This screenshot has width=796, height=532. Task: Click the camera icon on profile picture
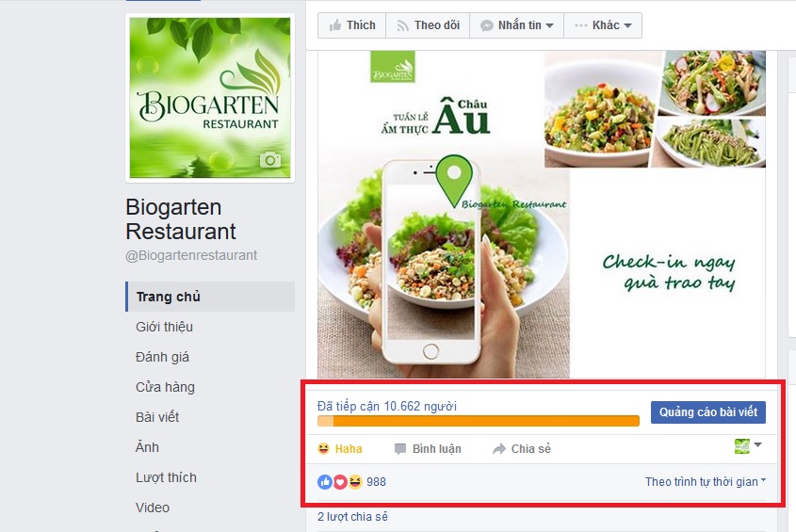click(x=270, y=160)
